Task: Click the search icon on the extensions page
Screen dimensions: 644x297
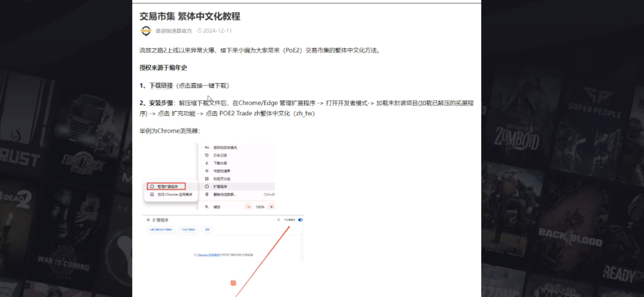Action: pyautogui.click(x=277, y=220)
